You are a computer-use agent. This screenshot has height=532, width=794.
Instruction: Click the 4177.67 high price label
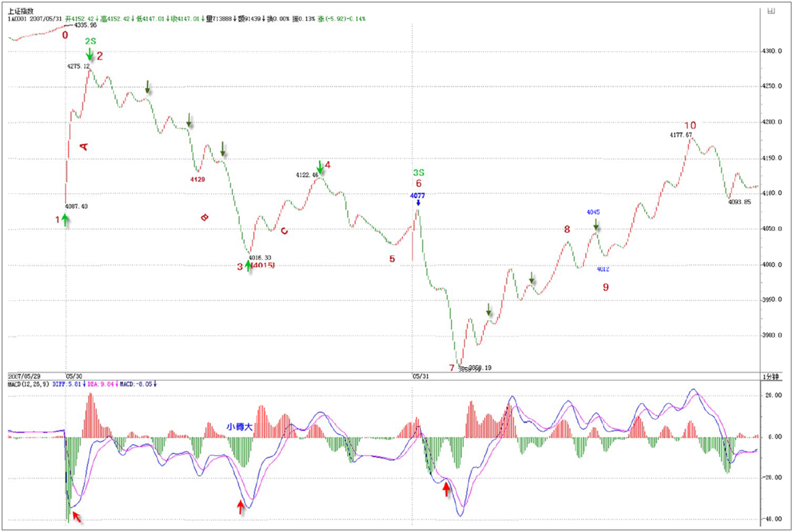coord(681,135)
